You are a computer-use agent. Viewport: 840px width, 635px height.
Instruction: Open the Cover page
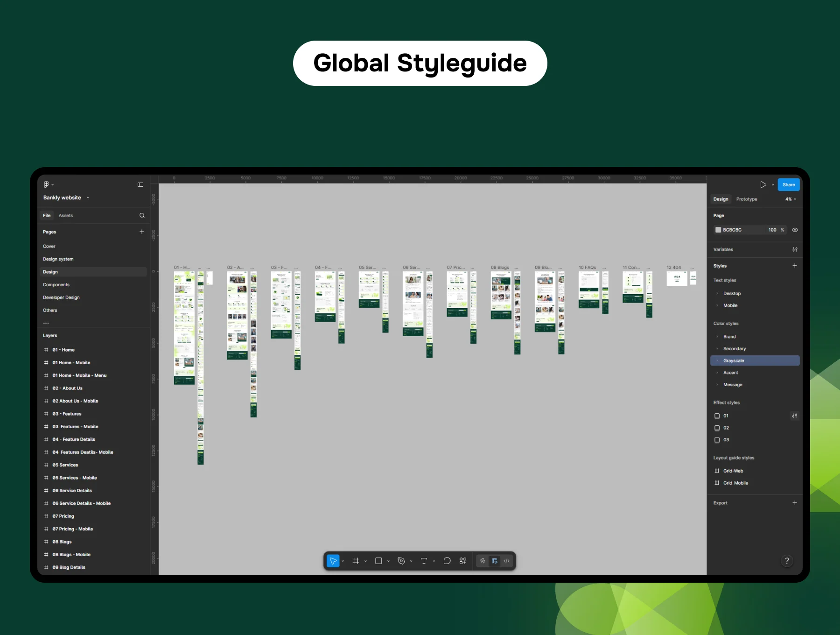pyautogui.click(x=49, y=246)
